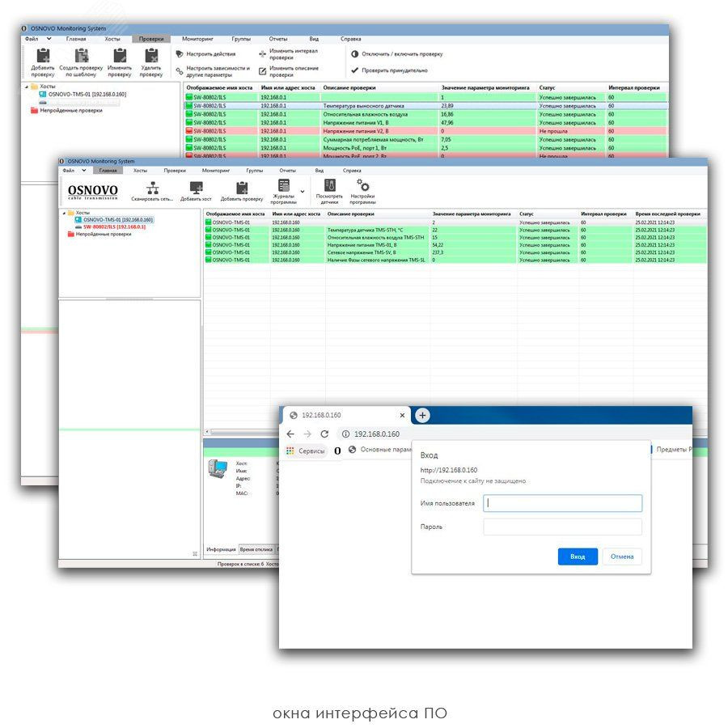This screenshot has width=728, height=728.
Task: Open the Сервисы apps bookmark shortcut
Action: (306, 451)
